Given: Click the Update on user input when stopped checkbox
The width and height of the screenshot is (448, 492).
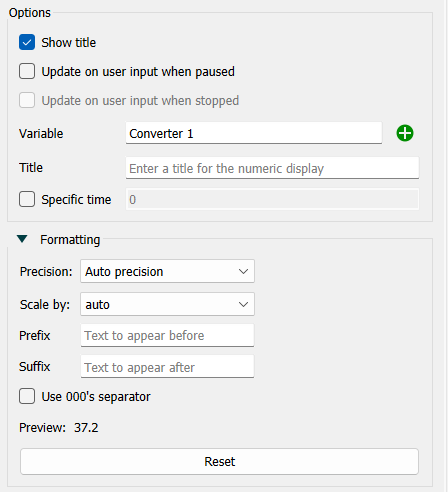Looking at the screenshot, I should [27, 100].
